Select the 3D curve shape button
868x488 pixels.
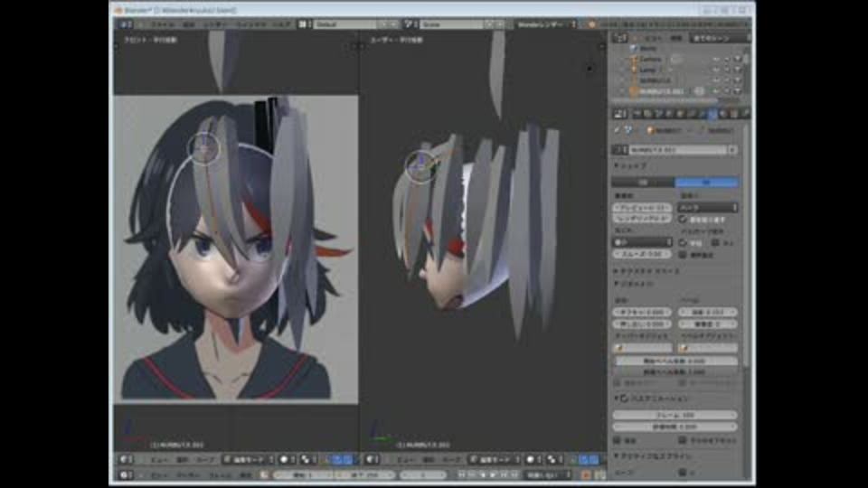[x=707, y=183]
